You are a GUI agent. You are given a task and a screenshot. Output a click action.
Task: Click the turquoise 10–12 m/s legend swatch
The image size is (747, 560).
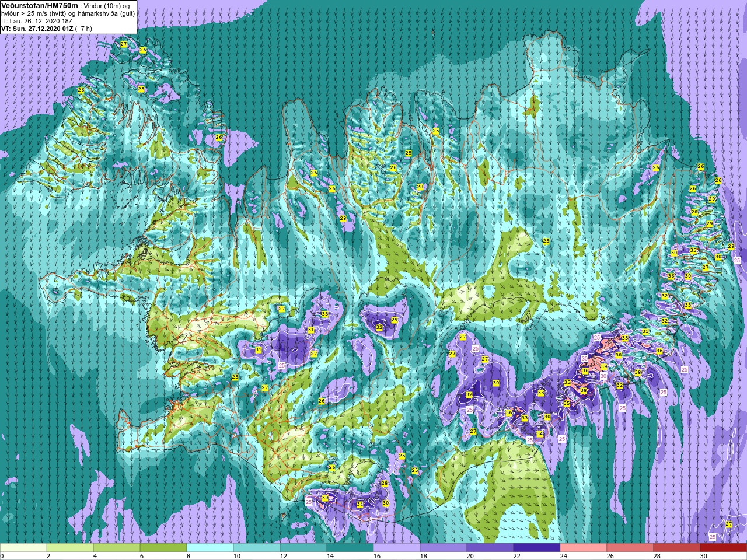257,548
